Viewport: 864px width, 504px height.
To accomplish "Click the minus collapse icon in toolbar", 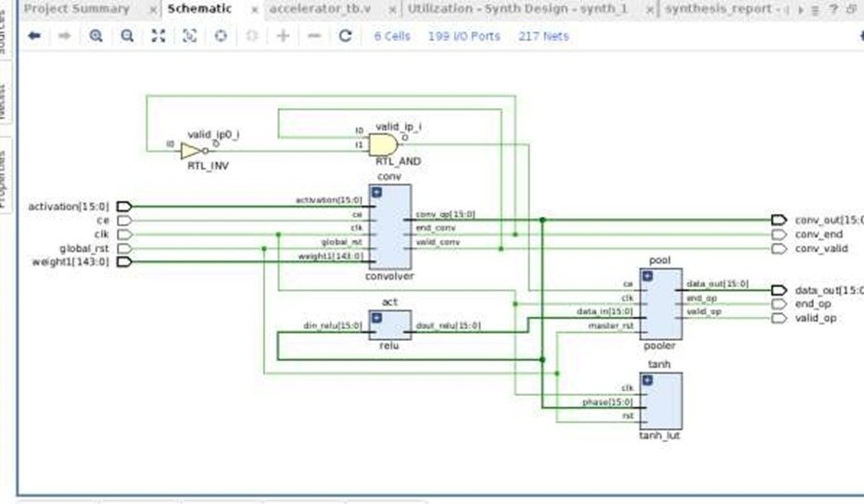I will pyautogui.click(x=314, y=36).
